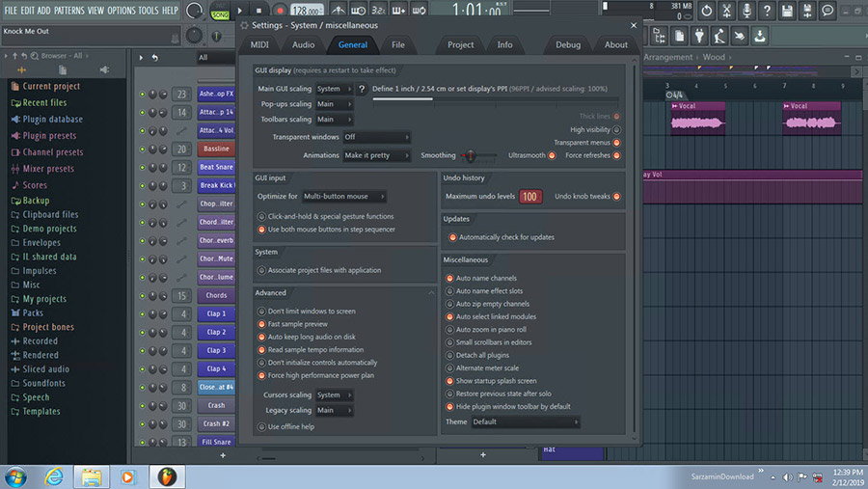The width and height of the screenshot is (868, 489).
Task: Open Internet Explorer from taskbar
Action: coord(54,476)
